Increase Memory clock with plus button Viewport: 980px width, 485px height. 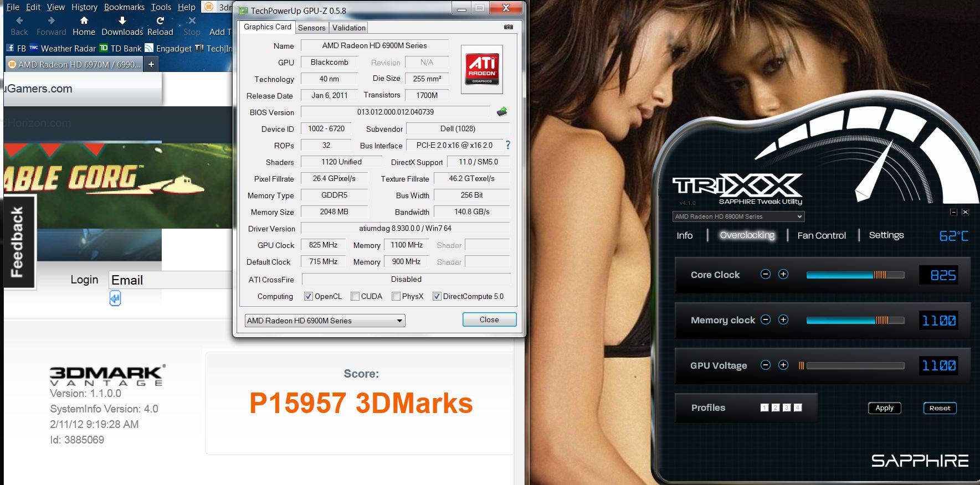pyautogui.click(x=783, y=319)
